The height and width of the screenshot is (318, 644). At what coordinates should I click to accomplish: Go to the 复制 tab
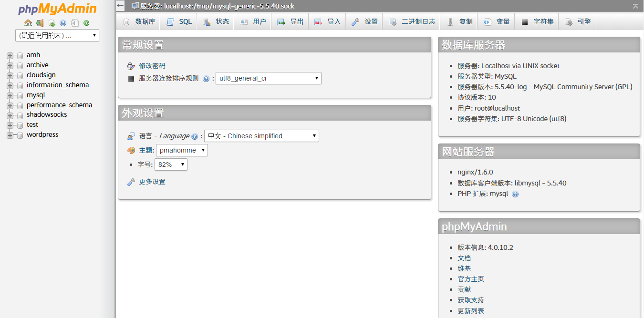coord(459,21)
